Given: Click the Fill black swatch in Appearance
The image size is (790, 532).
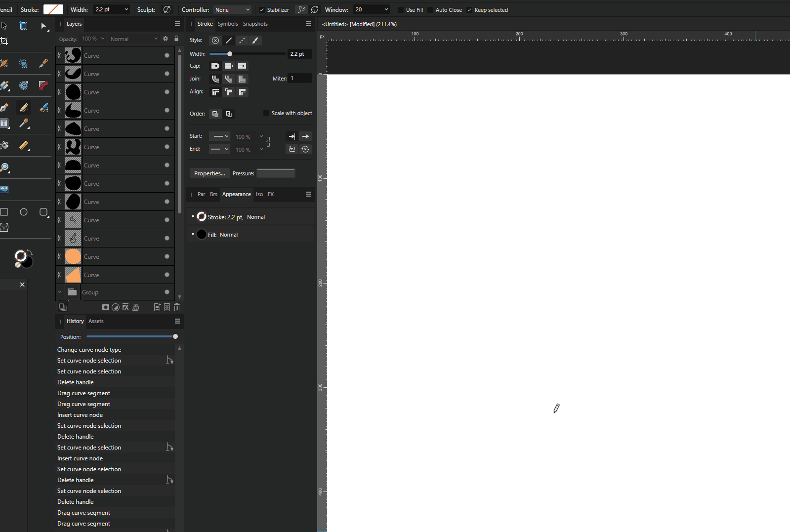Looking at the screenshot, I should tap(202, 234).
